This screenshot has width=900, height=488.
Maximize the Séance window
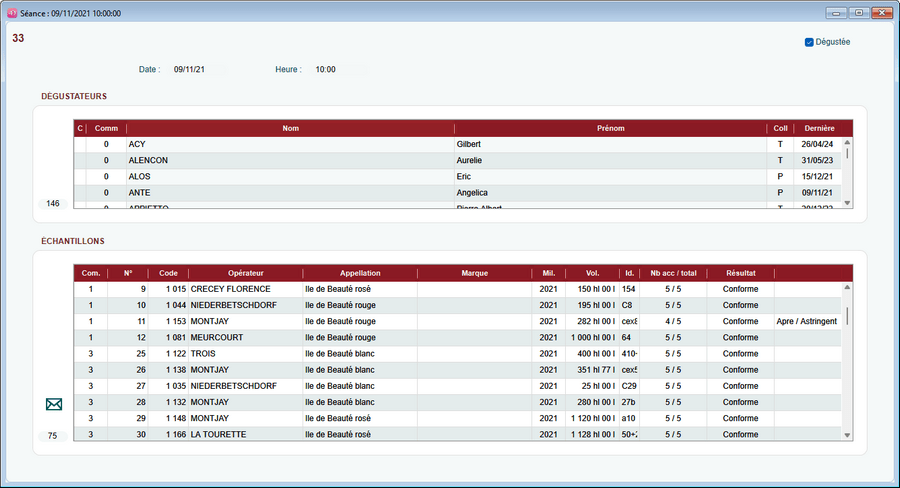[858, 14]
